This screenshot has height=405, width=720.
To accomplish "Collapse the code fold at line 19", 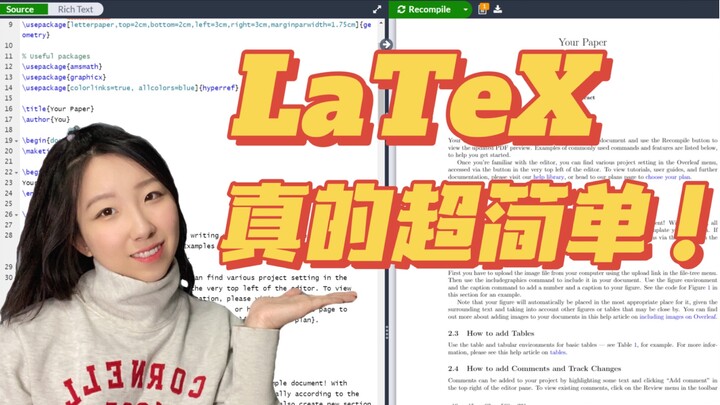I will point(17,141).
